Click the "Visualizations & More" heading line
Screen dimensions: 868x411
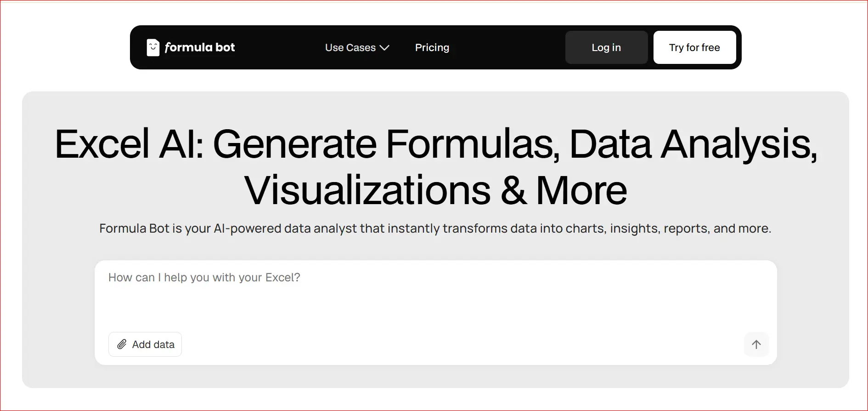435,190
